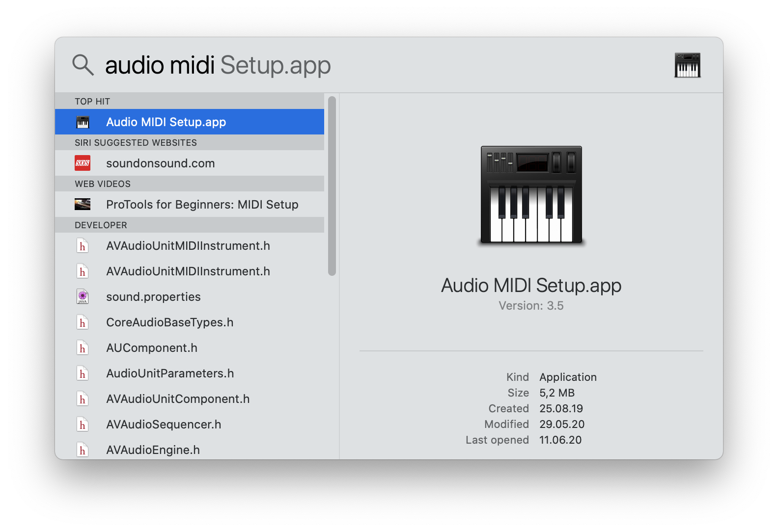Click the Spotlight magnifying glass icon

[x=83, y=65]
